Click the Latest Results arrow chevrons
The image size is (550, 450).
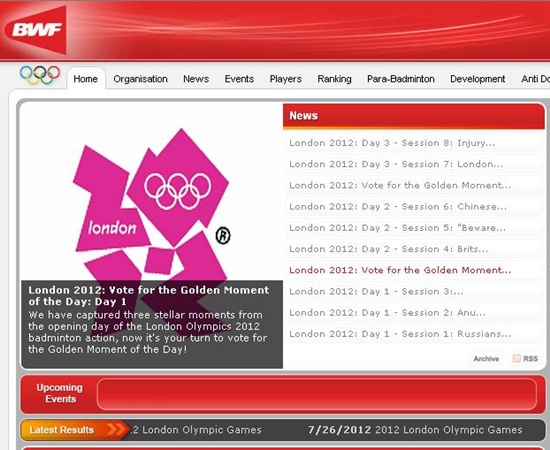click(x=116, y=429)
